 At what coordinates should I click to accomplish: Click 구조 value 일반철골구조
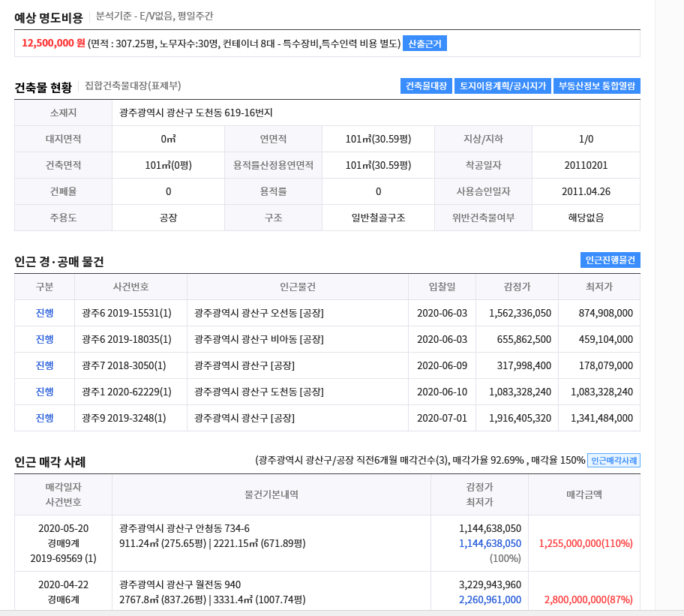point(378,218)
